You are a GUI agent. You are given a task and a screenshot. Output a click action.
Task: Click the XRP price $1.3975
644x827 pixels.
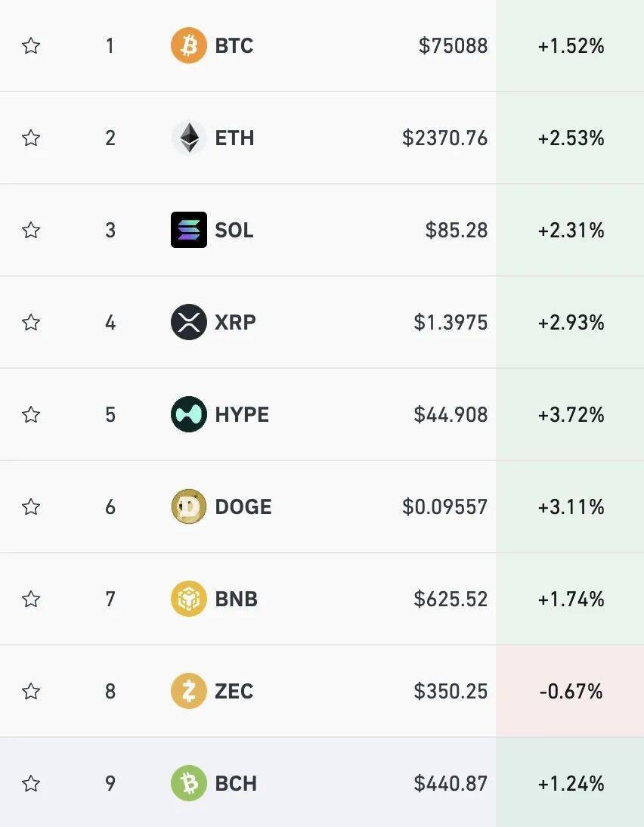pyautogui.click(x=450, y=323)
